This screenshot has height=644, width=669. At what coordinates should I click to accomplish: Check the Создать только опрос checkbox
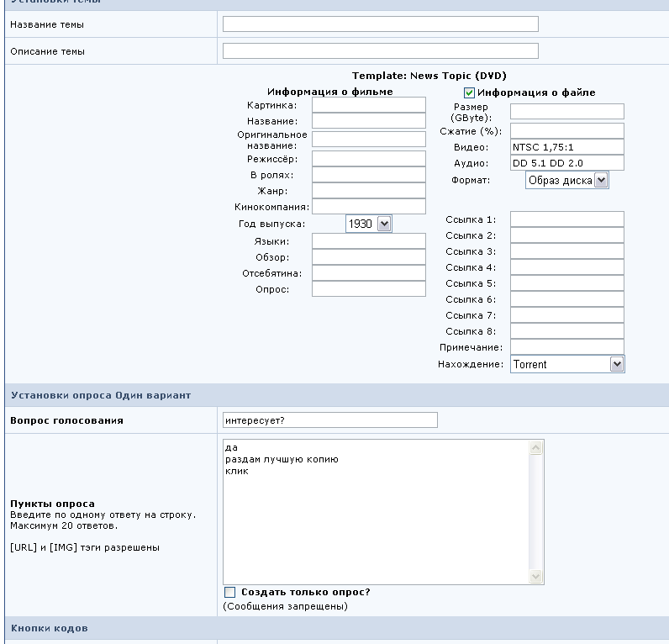pyautogui.click(x=229, y=592)
